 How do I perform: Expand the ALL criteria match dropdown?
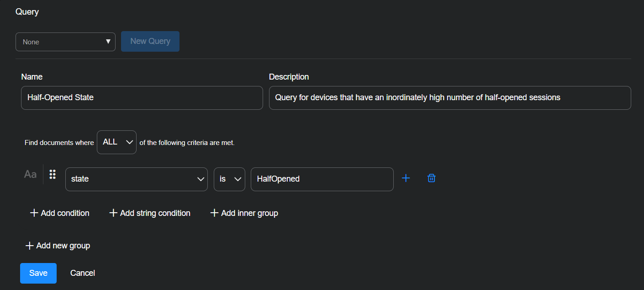(x=116, y=142)
